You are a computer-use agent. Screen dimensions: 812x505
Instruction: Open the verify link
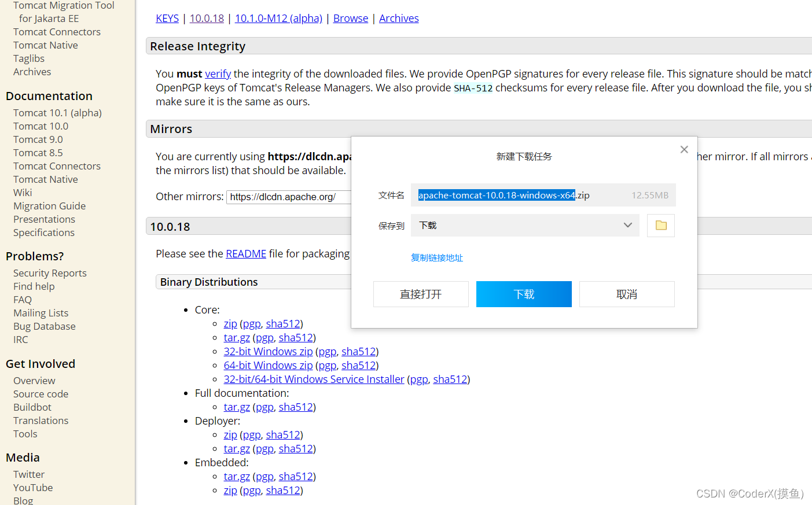tap(218, 73)
